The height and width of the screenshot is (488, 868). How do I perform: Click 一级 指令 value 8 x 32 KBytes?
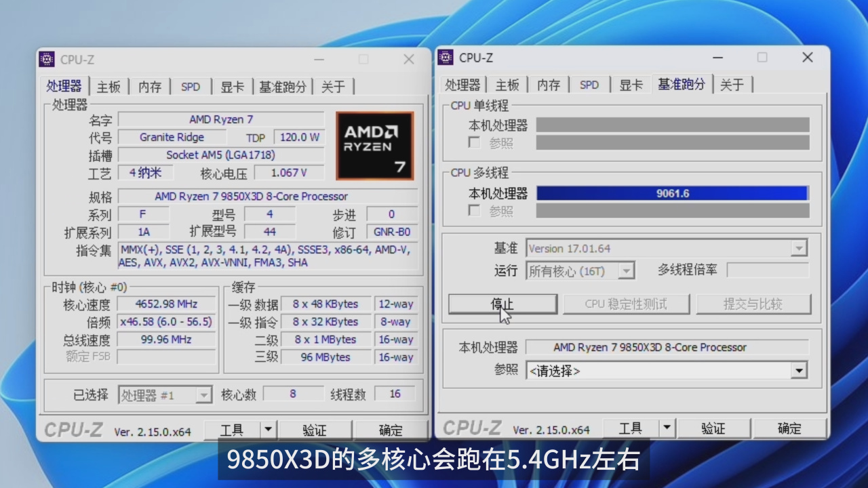click(325, 322)
